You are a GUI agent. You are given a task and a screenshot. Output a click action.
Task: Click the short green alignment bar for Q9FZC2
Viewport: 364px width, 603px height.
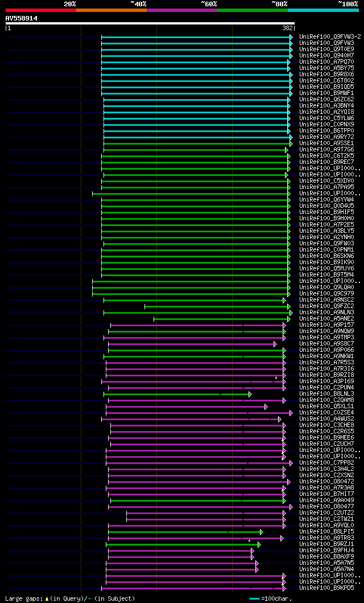point(217,306)
